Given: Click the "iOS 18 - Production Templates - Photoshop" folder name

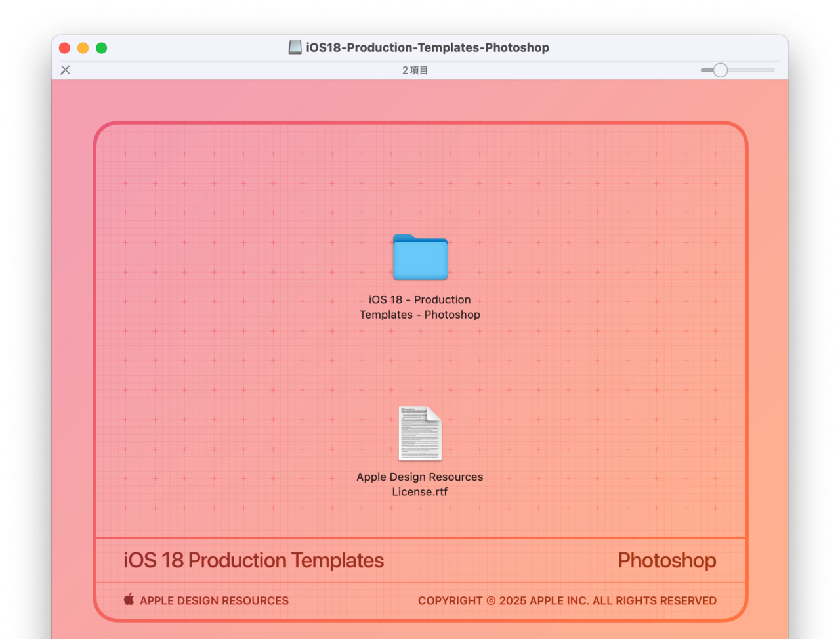Looking at the screenshot, I should tap(420, 307).
